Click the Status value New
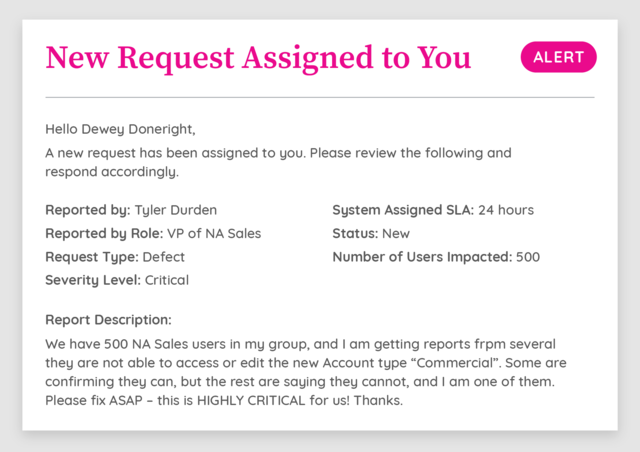This screenshot has height=452, width=640. (396, 234)
